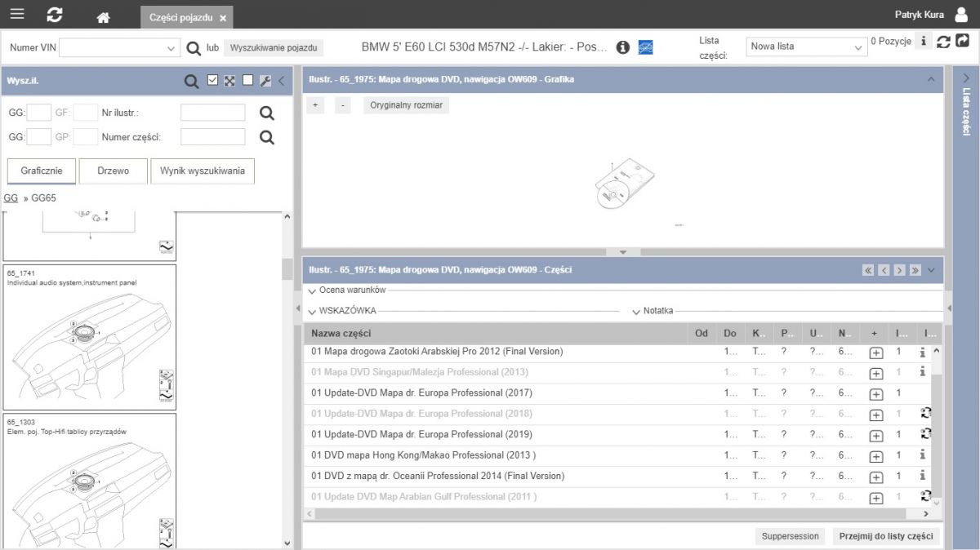Select 01 Update-DVD Mapa dr. Europa Professional (2017)
The width and height of the screenshot is (980, 550).
(x=421, y=393)
